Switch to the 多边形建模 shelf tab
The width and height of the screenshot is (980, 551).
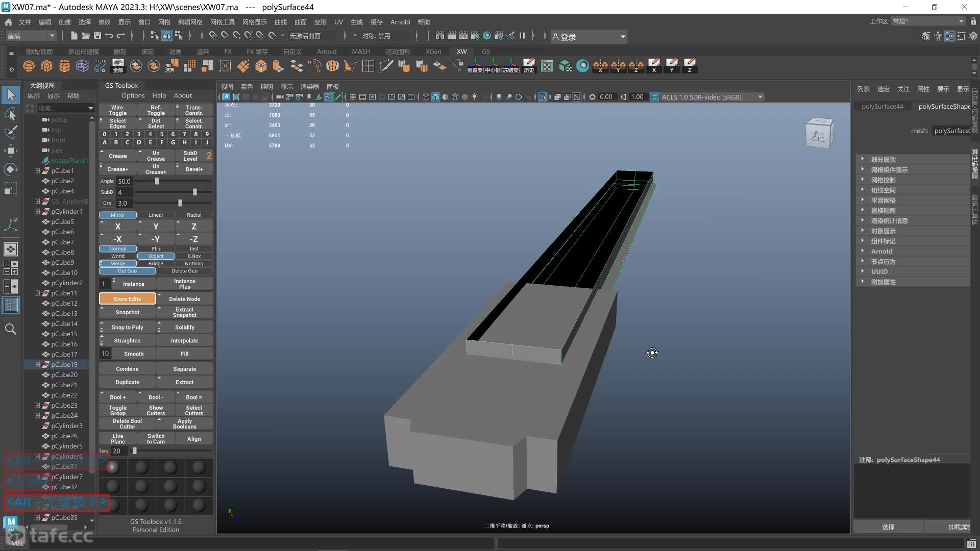83,52
